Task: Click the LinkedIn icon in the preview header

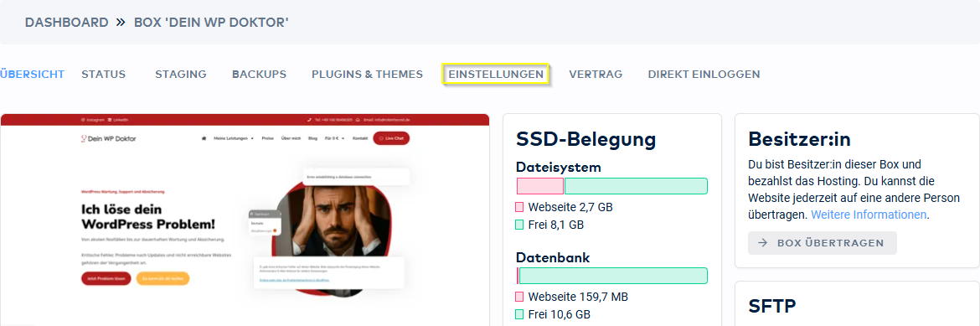Action: (x=110, y=120)
